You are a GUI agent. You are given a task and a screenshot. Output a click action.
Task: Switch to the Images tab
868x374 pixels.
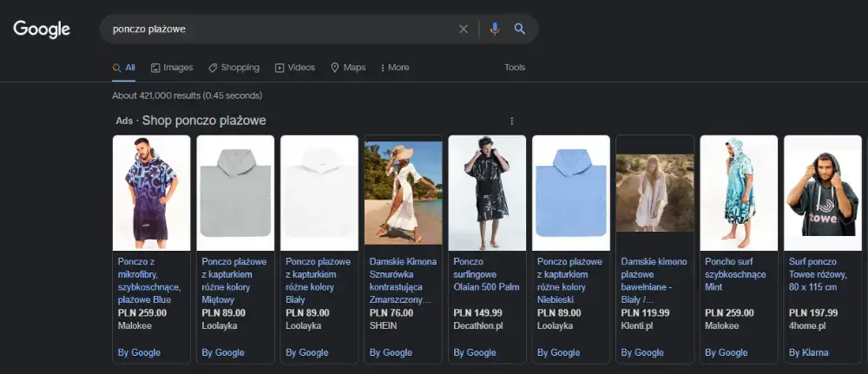coord(172,68)
